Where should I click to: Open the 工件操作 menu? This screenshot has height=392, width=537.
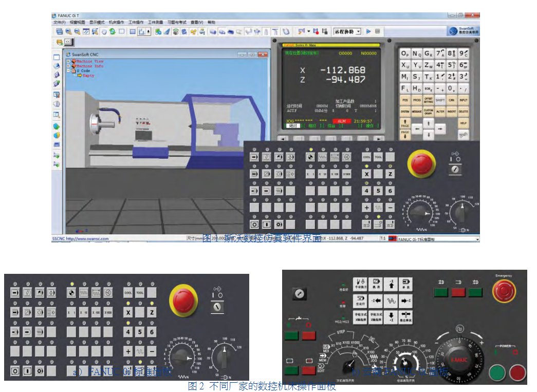136,22
